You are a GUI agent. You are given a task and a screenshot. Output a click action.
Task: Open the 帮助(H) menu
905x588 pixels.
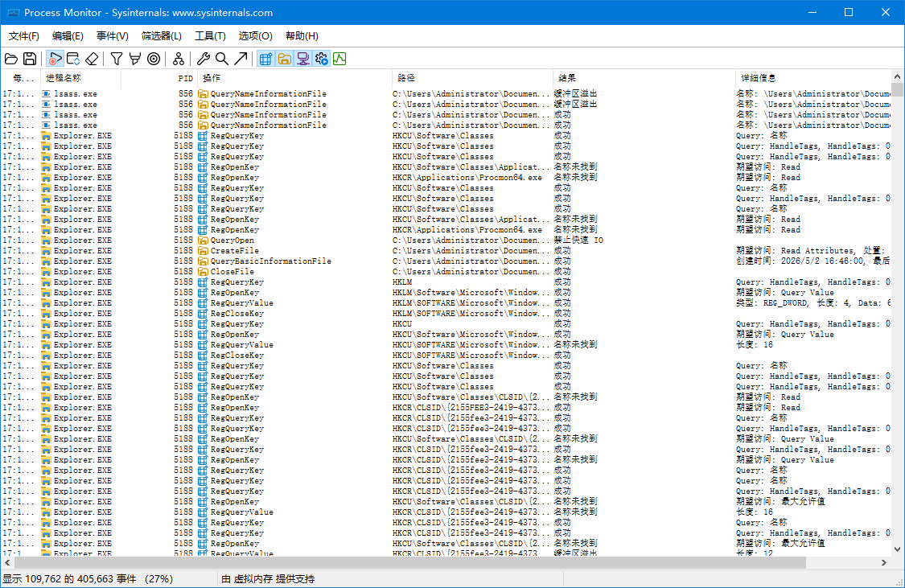point(302,35)
